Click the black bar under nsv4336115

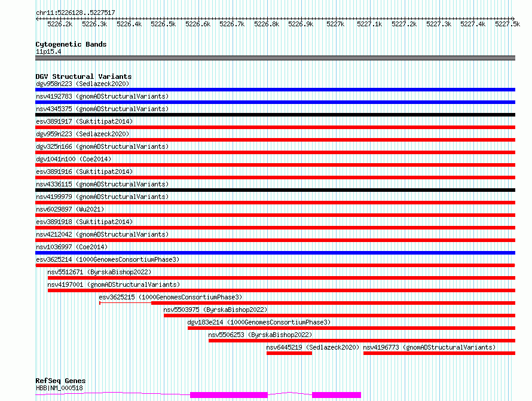275,190
